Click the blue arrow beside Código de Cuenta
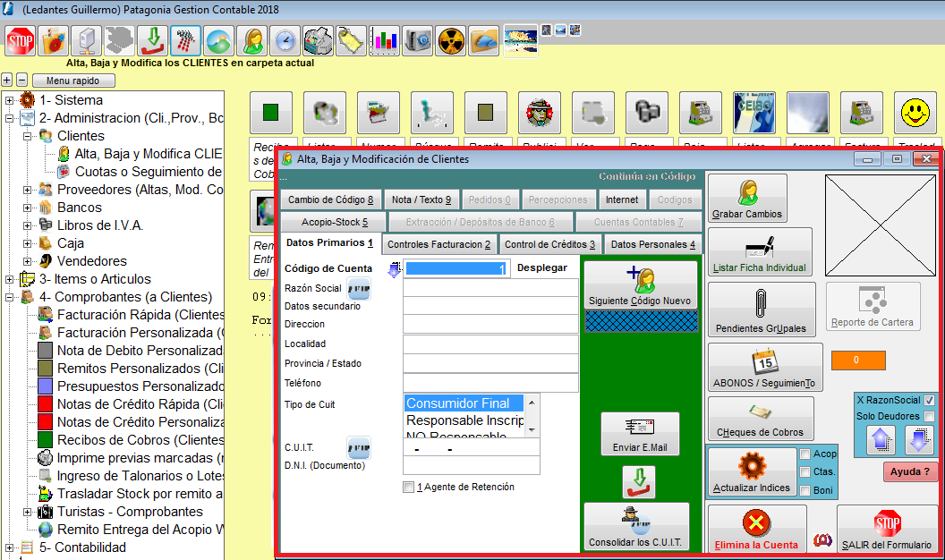 [x=394, y=269]
